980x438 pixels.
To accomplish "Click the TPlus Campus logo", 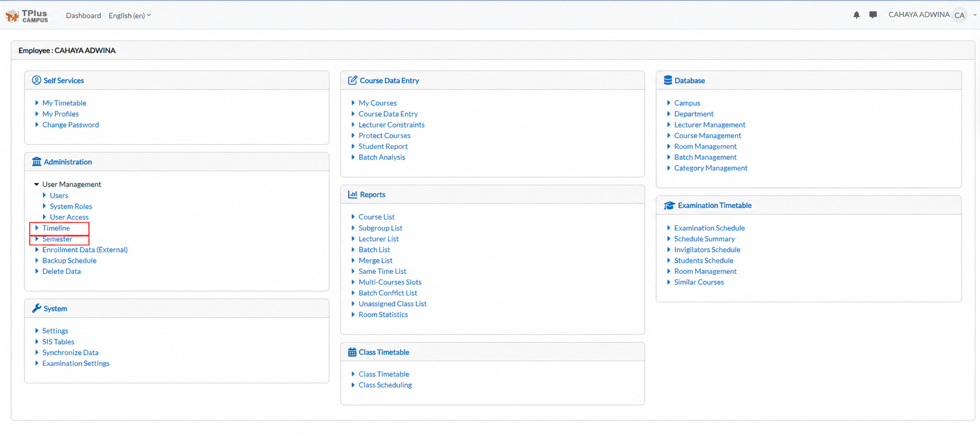I will pyautogui.click(x=27, y=16).
